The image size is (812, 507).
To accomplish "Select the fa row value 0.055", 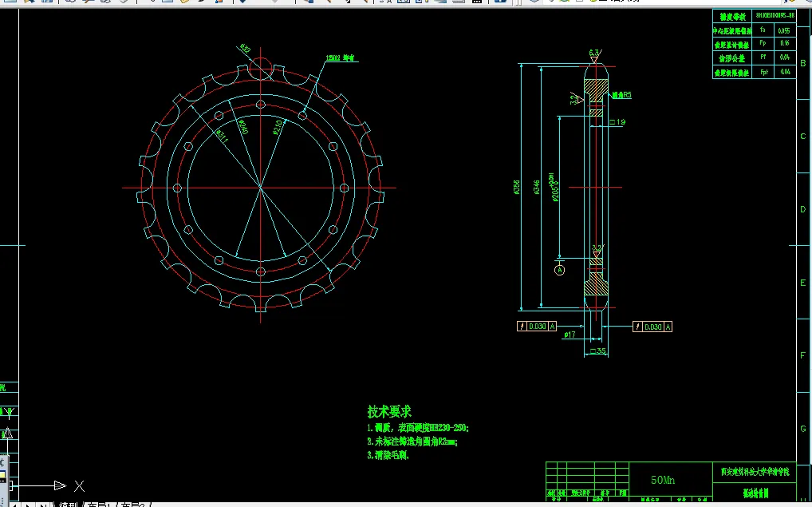I will 784,31.
